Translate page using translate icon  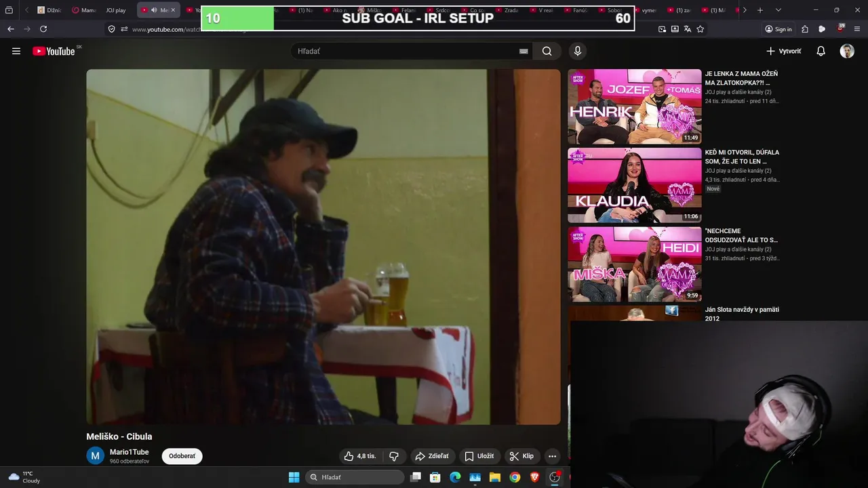pyautogui.click(x=688, y=29)
